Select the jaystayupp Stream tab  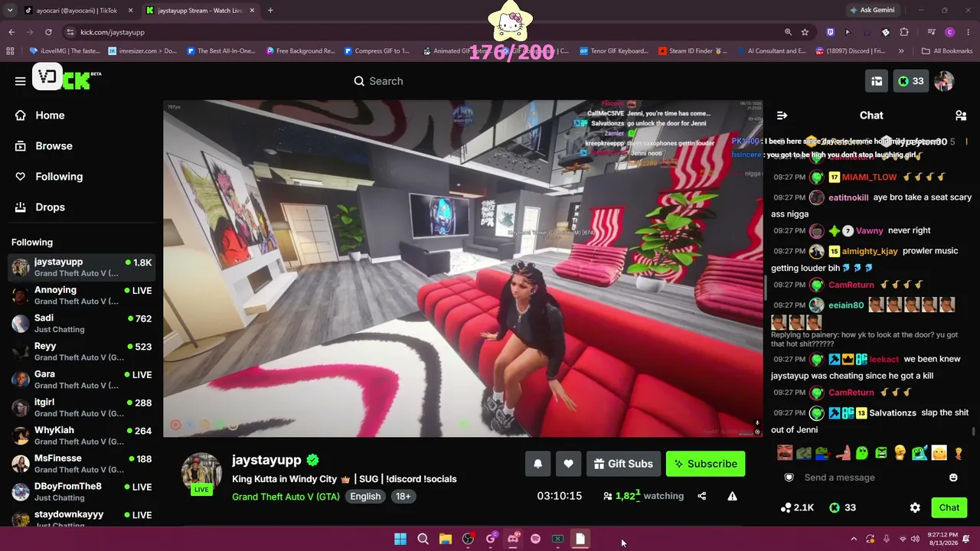(200, 11)
